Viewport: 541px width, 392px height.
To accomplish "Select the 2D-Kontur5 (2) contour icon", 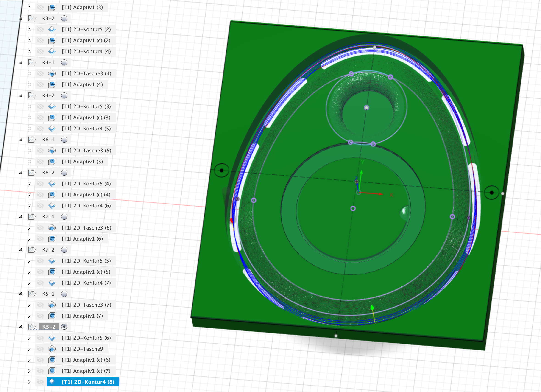I will (x=52, y=29).
